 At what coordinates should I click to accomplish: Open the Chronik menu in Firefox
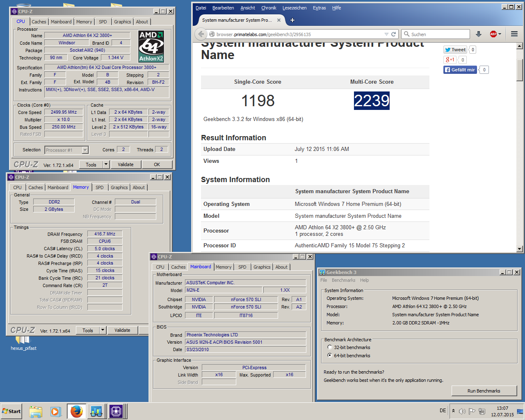click(x=269, y=8)
